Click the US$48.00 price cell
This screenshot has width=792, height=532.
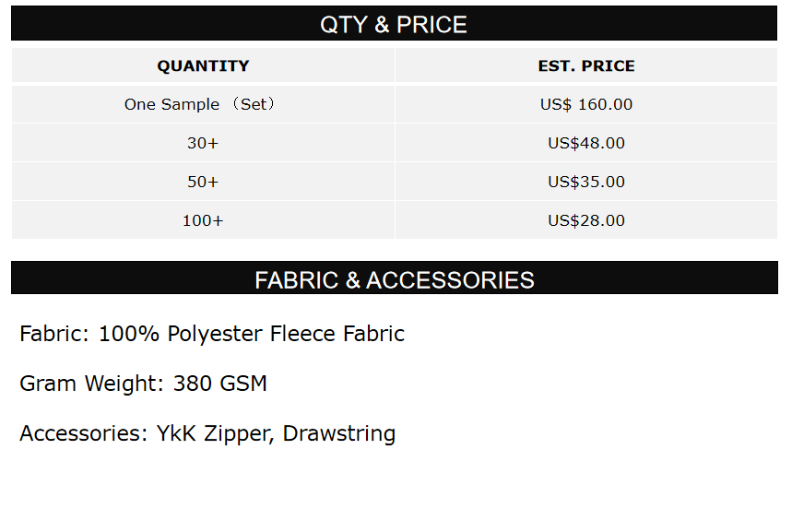click(x=586, y=143)
